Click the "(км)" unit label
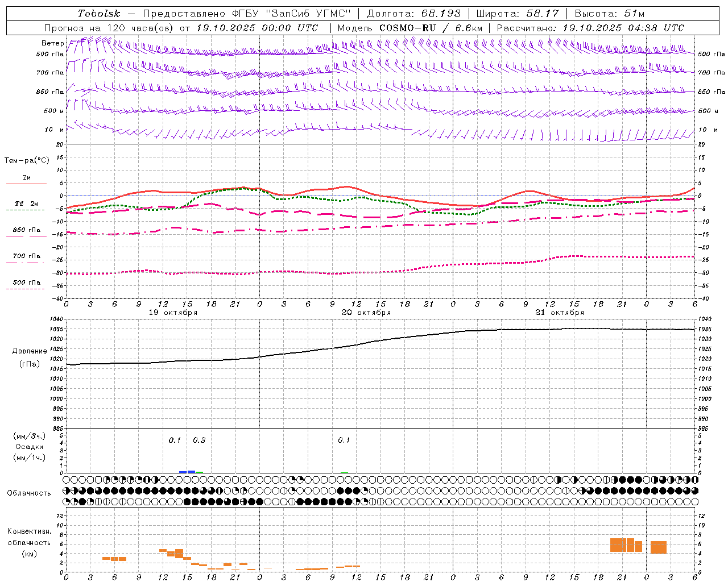The width and height of the screenshot is (728, 582). tap(30, 553)
